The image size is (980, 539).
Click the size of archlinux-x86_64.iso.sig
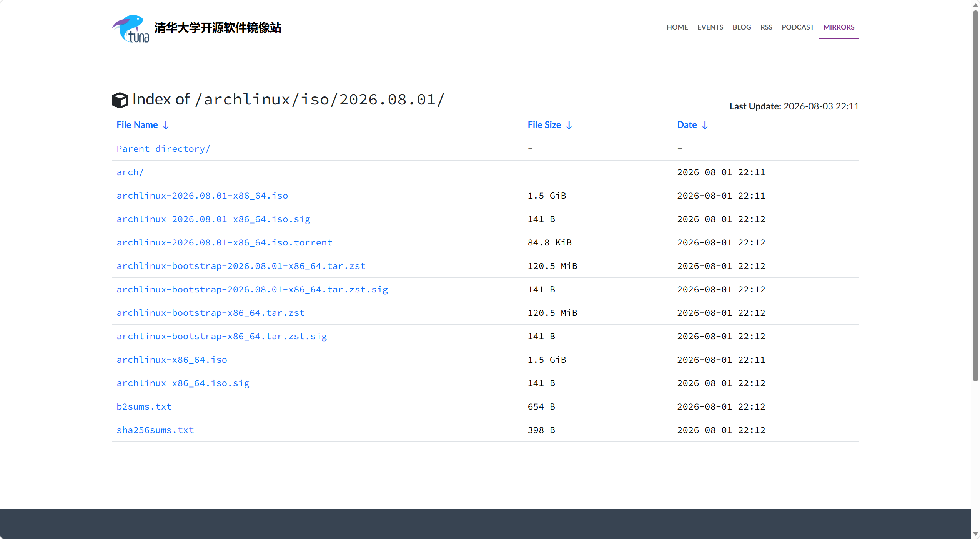coord(541,383)
